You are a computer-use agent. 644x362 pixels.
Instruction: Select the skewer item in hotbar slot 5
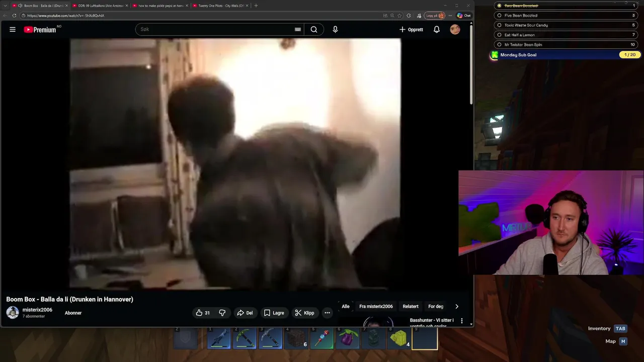pos(321,338)
